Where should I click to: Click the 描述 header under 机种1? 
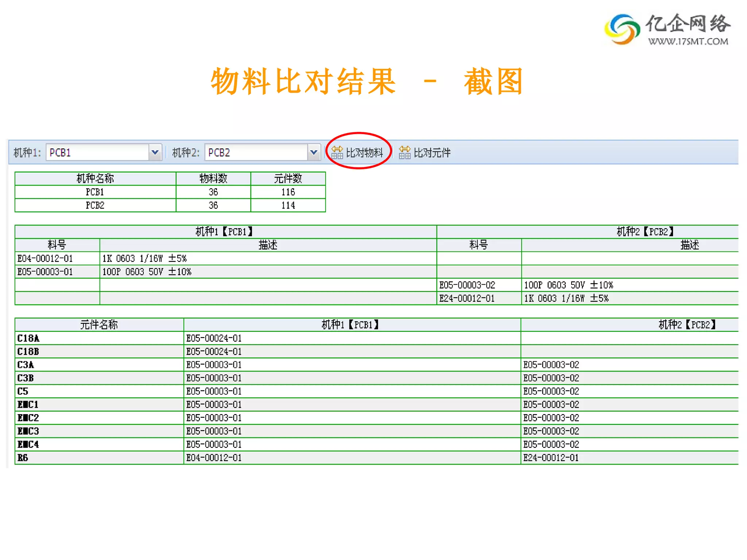point(268,245)
